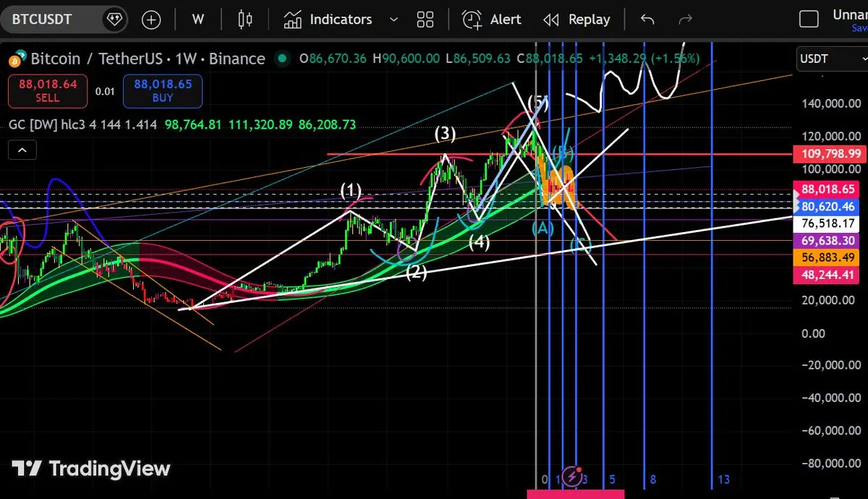
Task: Click the red SELL 88,018.64 button
Action: coord(48,91)
